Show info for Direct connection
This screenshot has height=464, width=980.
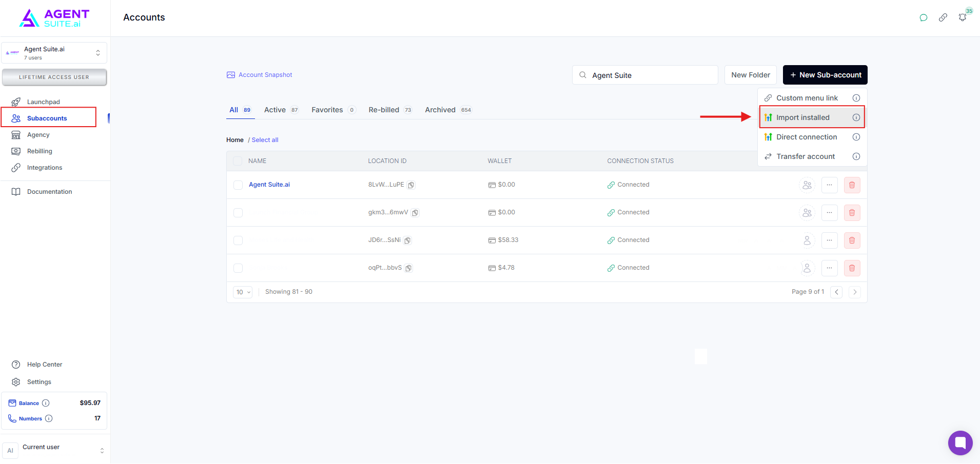click(x=856, y=137)
